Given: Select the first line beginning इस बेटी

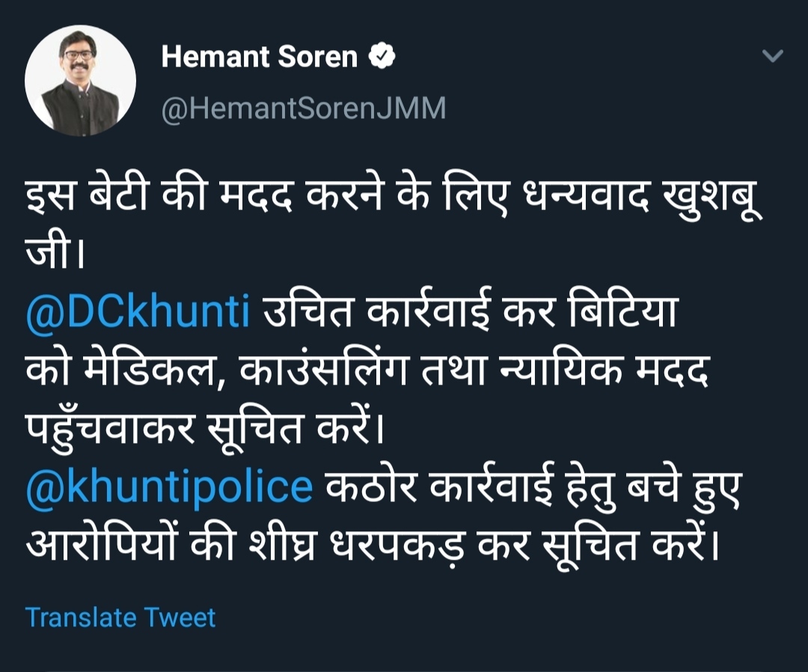Looking at the screenshot, I should click(394, 196).
